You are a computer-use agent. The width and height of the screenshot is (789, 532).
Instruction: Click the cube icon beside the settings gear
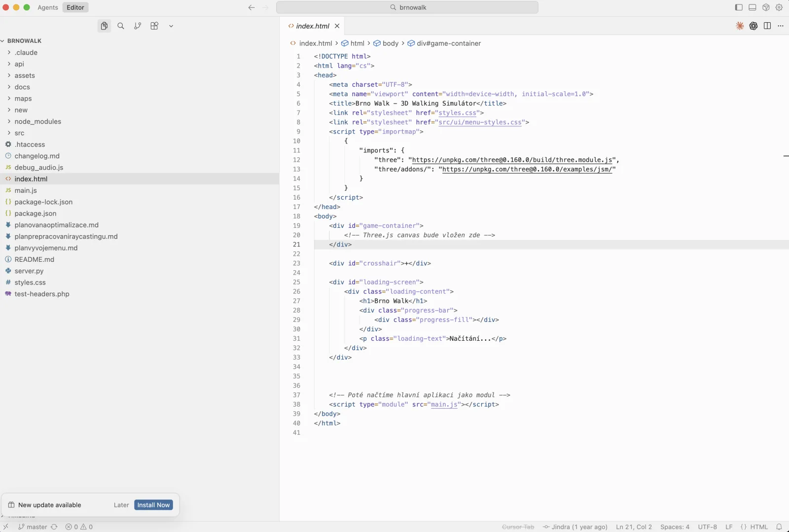[x=766, y=7]
